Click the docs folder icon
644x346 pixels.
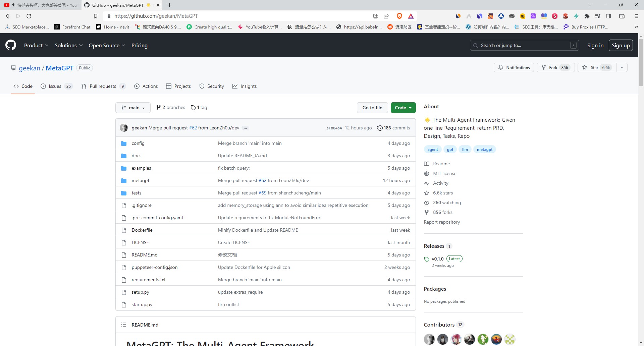click(x=124, y=155)
